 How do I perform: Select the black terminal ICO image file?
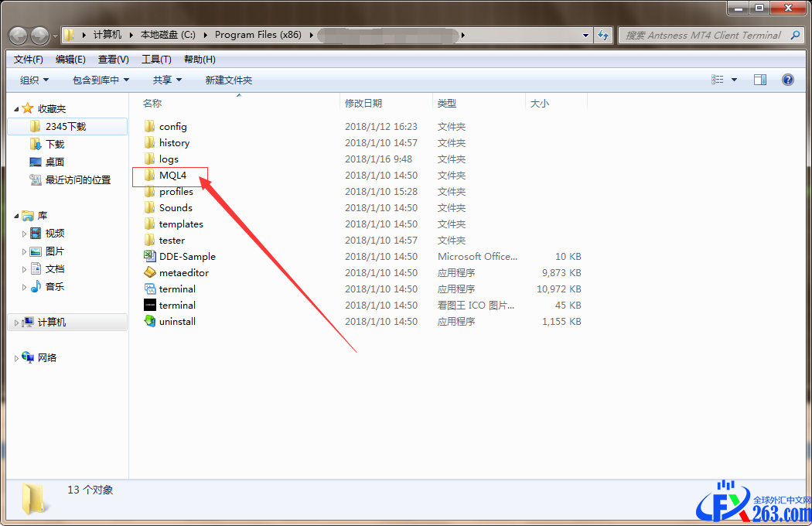[x=150, y=305]
